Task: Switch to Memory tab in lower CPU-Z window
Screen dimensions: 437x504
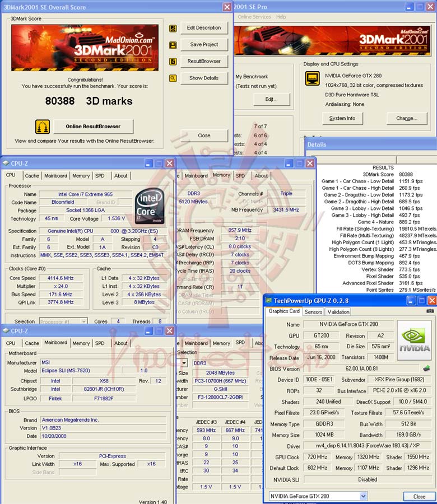Action: (x=81, y=343)
